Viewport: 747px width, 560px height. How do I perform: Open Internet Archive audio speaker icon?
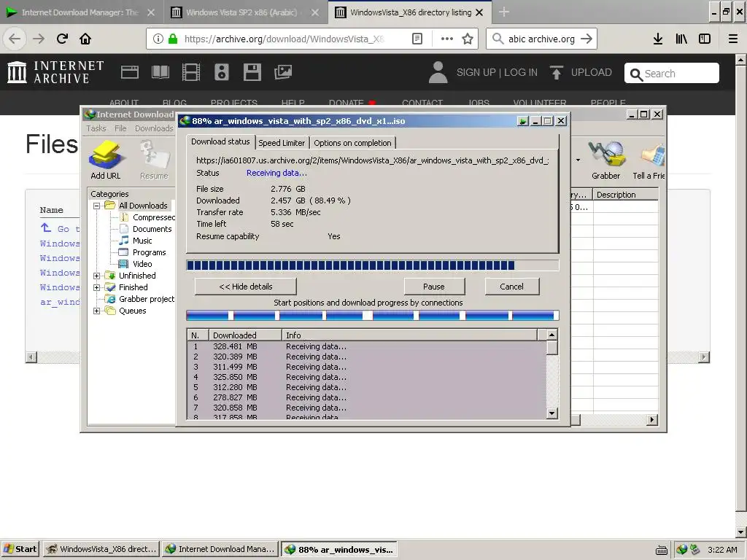[222, 72]
